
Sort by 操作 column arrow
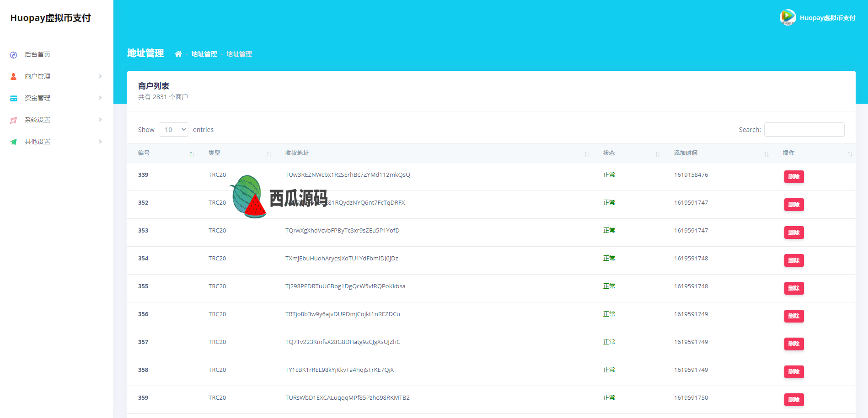coord(850,154)
